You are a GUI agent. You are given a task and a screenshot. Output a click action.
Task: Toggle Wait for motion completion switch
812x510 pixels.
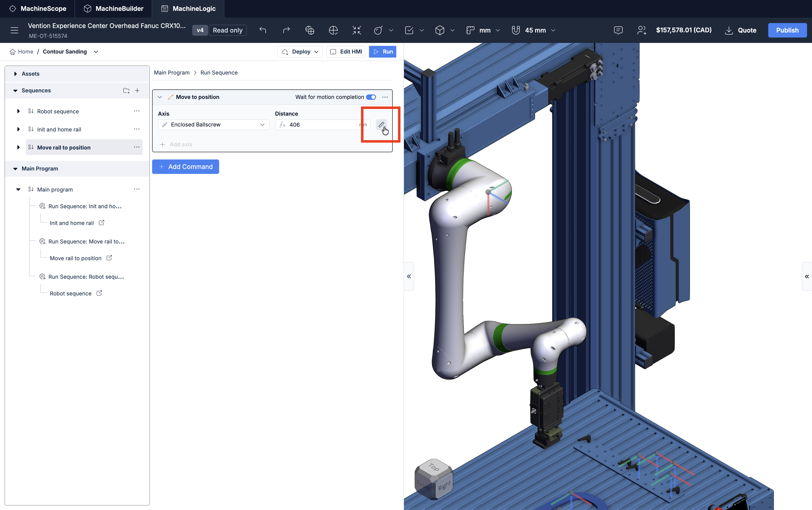pyautogui.click(x=371, y=97)
